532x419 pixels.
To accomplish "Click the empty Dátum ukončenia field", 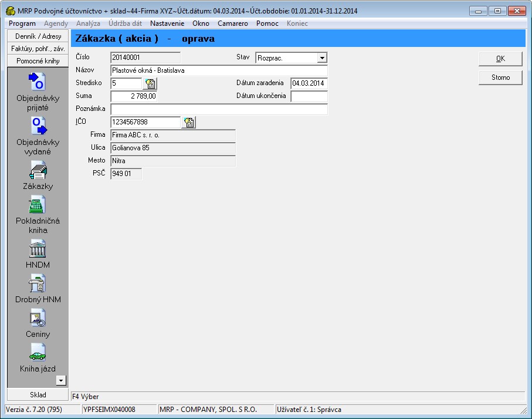I will [309, 96].
